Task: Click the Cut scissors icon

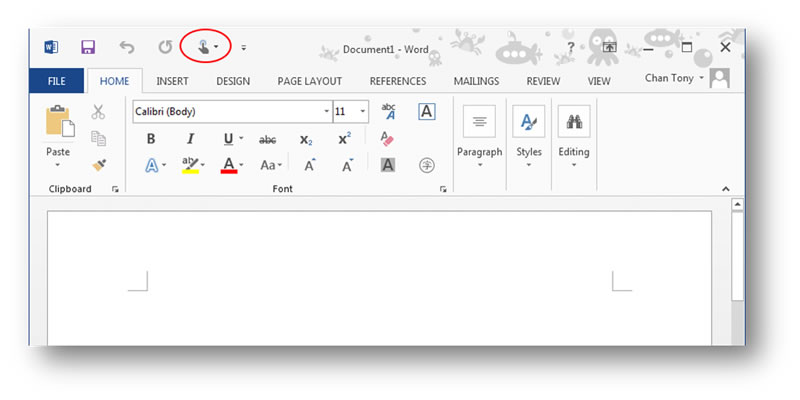Action: (x=99, y=112)
